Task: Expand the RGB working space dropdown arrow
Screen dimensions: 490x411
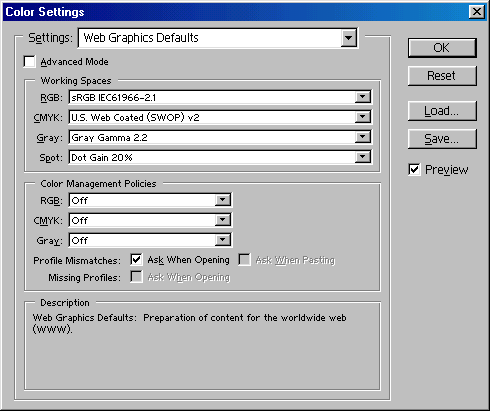Action: coord(363,97)
